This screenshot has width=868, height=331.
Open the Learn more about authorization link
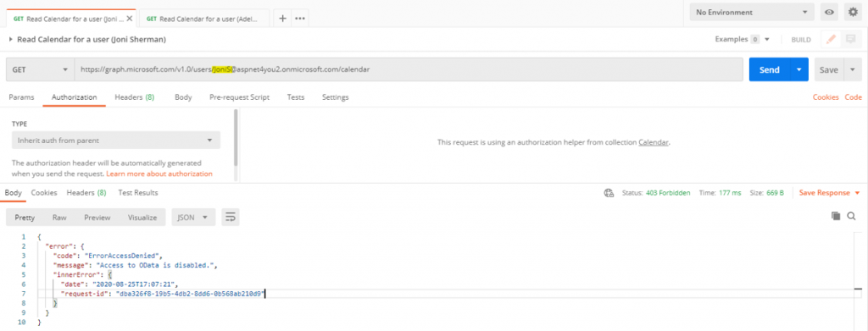[159, 174]
